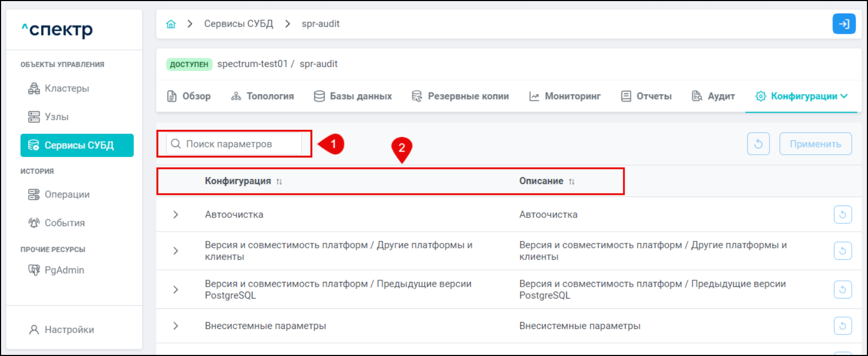The height and width of the screenshot is (356, 868).
Task: Expand the Внесистемные параметры row
Action: 176,326
